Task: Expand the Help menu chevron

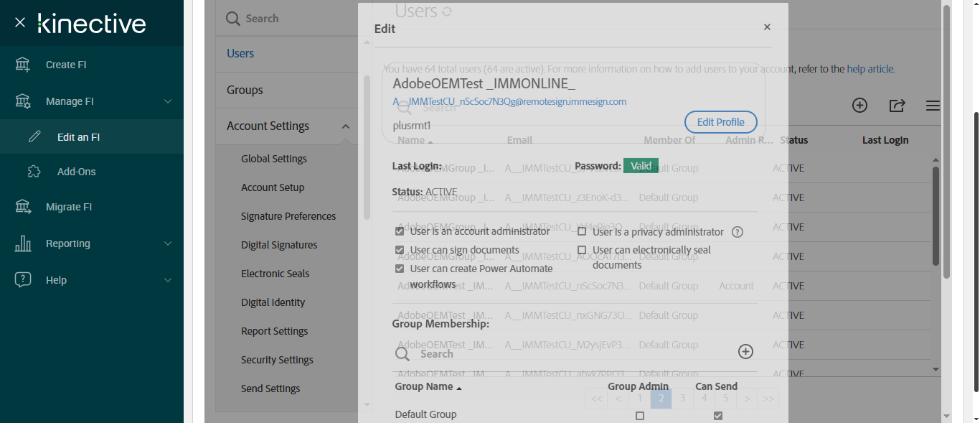Action: pyautogui.click(x=168, y=280)
